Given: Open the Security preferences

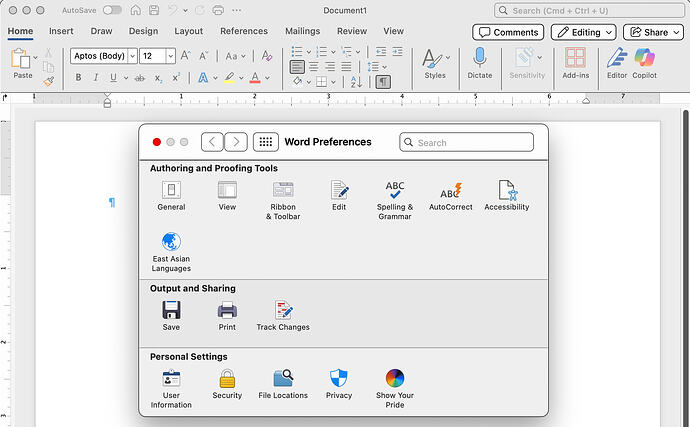Looking at the screenshot, I should (227, 385).
